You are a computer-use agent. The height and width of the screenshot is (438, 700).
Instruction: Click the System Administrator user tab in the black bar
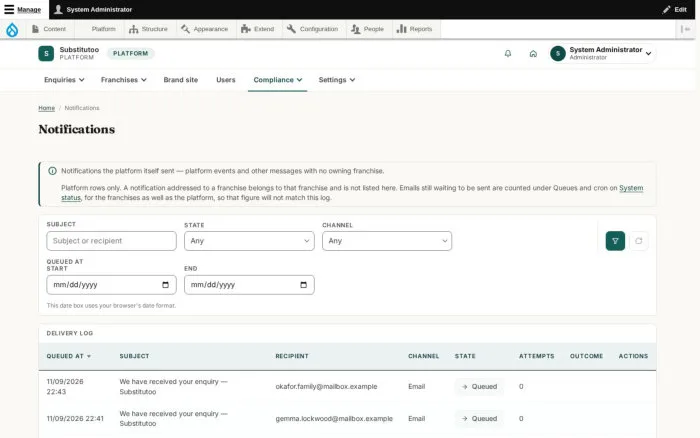[93, 9]
